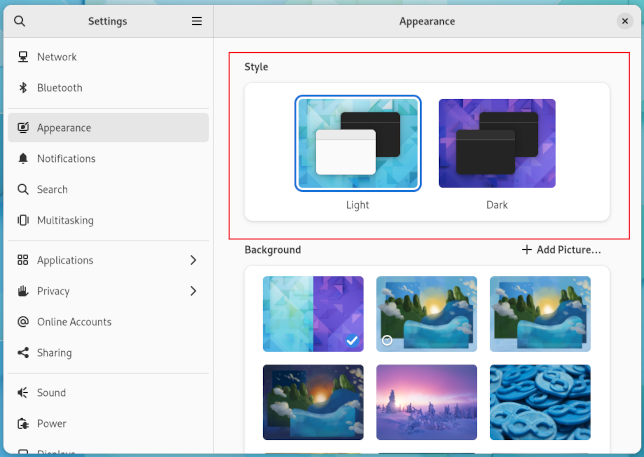
Task: Click the Sharing icon in sidebar
Action: pos(23,352)
